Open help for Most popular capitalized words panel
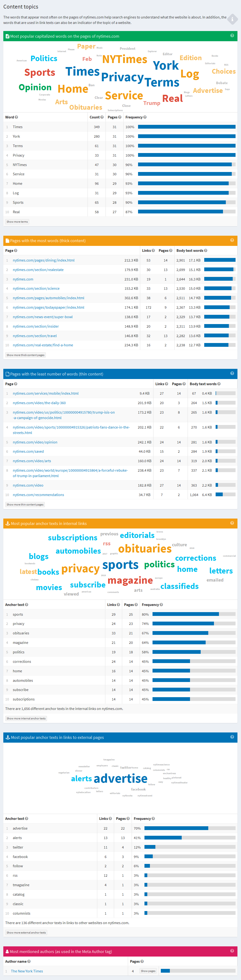The image size is (241, 980). pyautogui.click(x=232, y=35)
